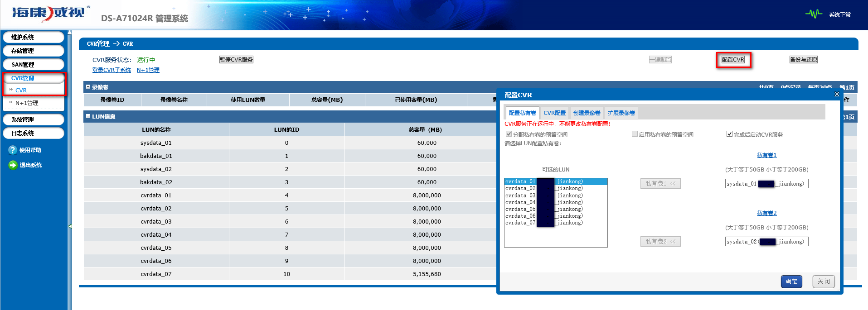Screen dimensions: 868x310
Task: Toggle 完成后启动CVR服务 checkbox
Action: click(729, 134)
